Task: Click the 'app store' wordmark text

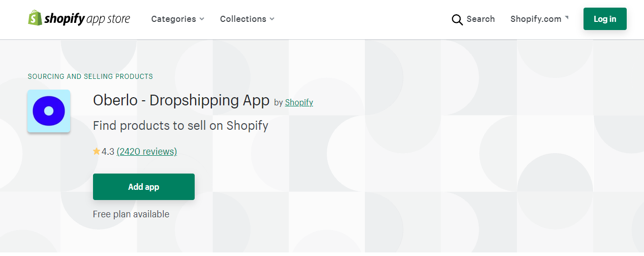Action: point(108,19)
